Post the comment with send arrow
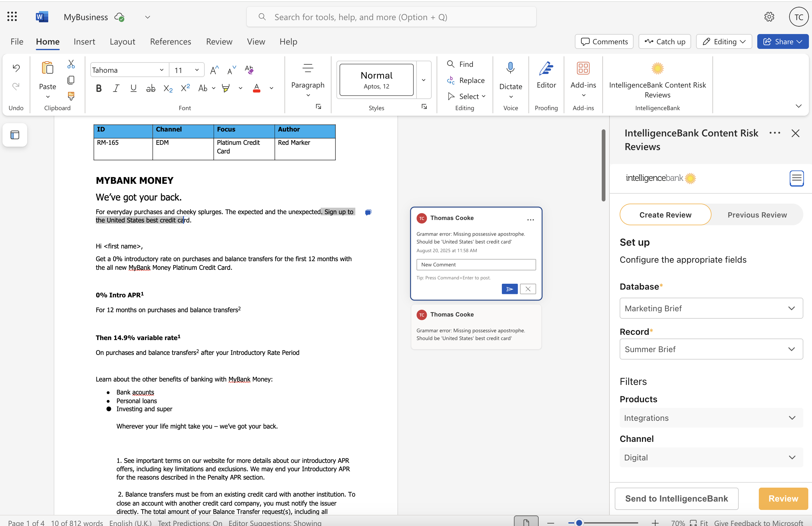This screenshot has width=812, height=526. coord(509,289)
